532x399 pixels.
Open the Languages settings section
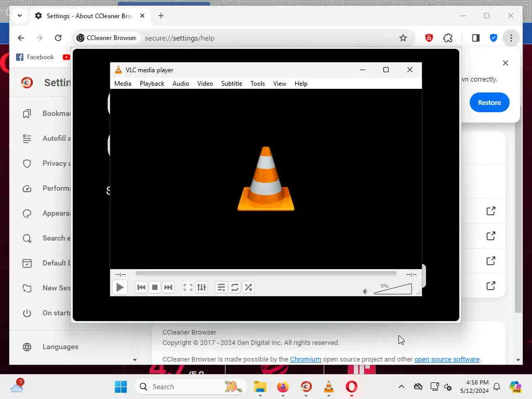point(51,347)
